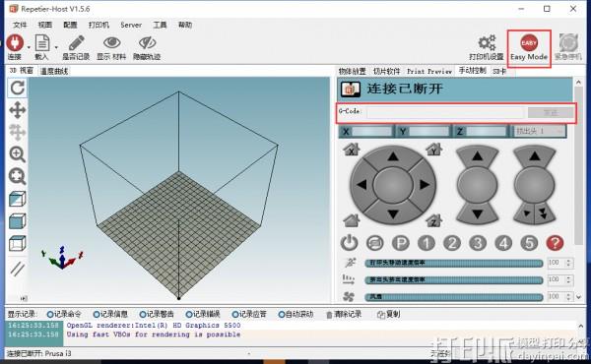Home the X axis
591x364 pixels.
(352, 150)
